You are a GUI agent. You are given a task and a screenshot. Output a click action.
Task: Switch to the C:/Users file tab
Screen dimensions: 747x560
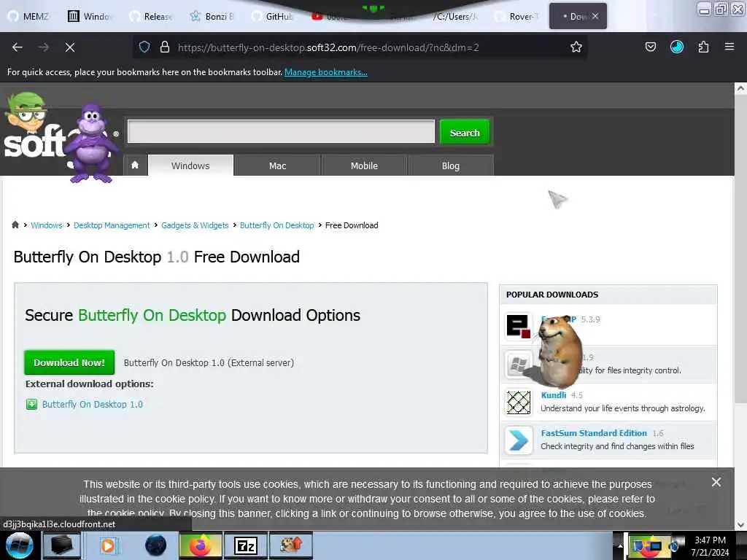456,16
